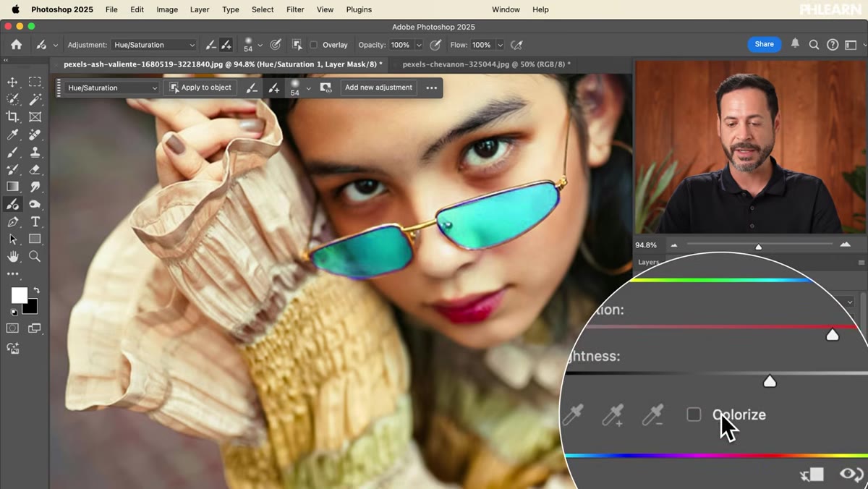Switch to subtract mode in options bar
This screenshot has width=868, height=489.
tap(210, 45)
